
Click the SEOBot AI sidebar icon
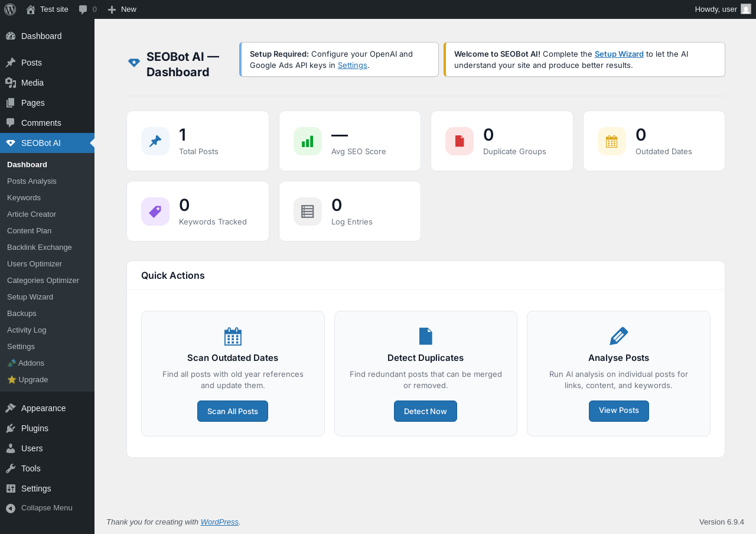coord(11,143)
